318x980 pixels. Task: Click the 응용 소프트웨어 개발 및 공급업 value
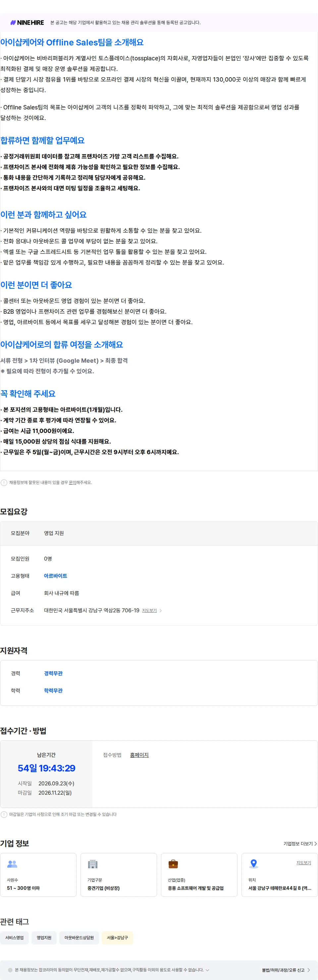[x=196, y=888]
